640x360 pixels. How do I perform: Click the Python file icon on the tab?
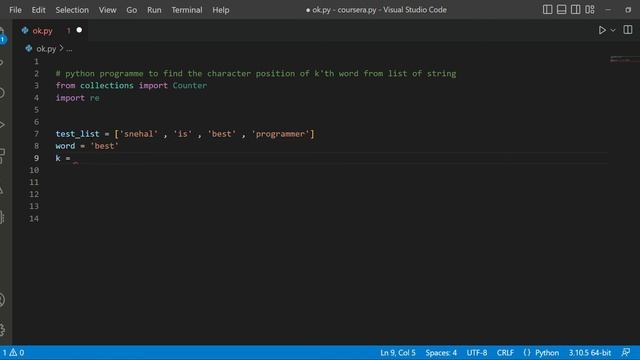click(25, 30)
